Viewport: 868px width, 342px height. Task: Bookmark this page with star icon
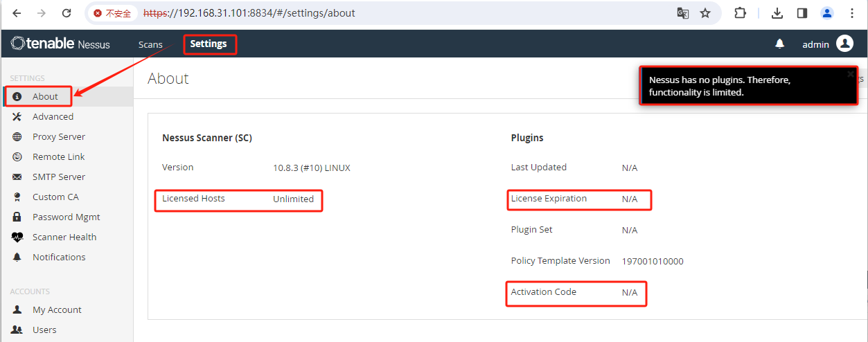(705, 13)
